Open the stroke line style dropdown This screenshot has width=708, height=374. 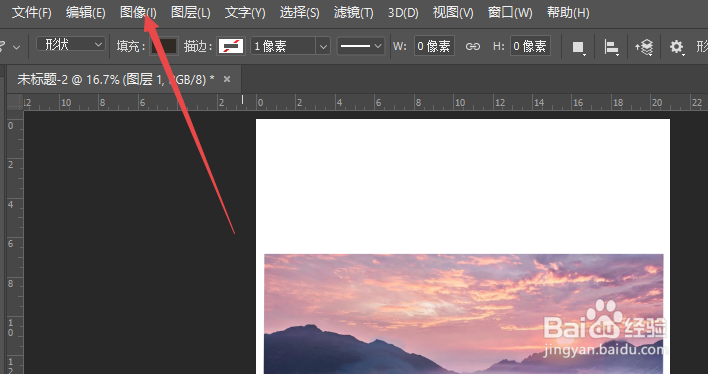(361, 46)
